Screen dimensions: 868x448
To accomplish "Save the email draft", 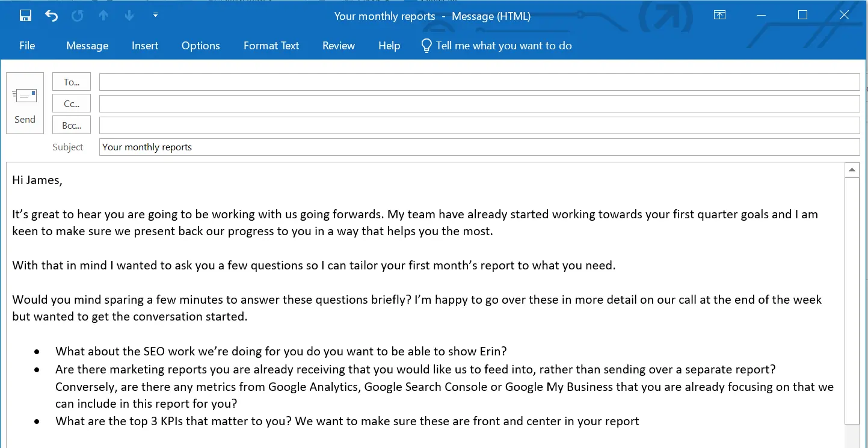I will point(24,15).
